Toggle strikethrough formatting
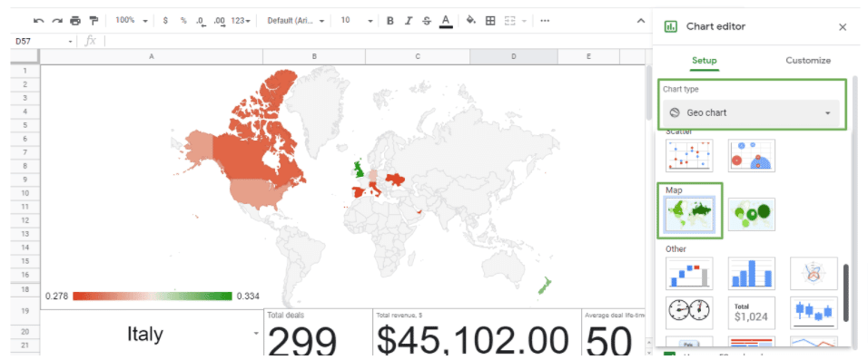Viewport: 868px width, 360px height. pos(426,21)
